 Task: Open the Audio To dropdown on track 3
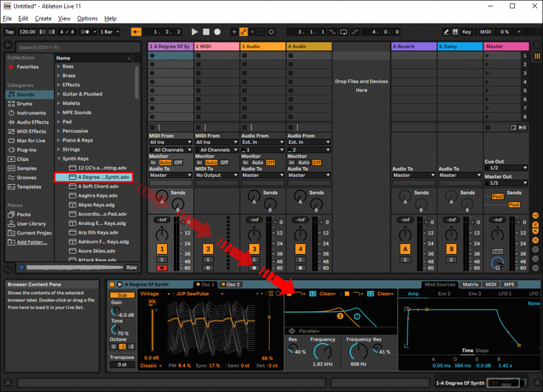point(262,175)
